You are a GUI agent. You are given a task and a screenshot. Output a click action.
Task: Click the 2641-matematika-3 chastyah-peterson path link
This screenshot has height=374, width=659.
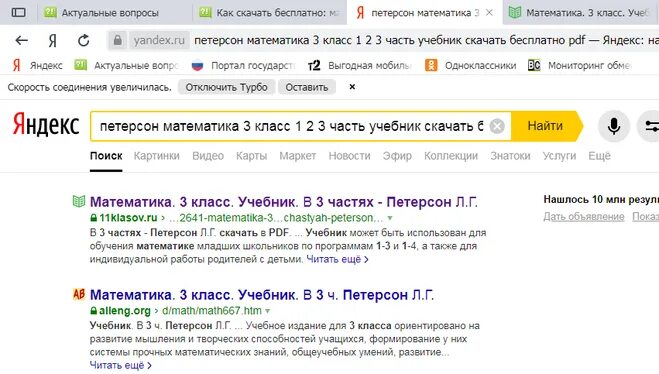pos(276,218)
